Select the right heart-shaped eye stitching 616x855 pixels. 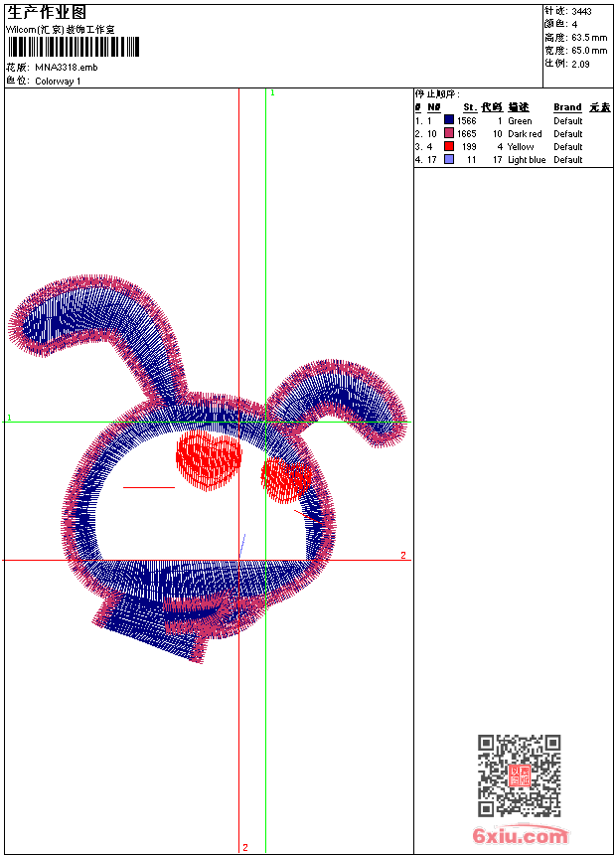[x=285, y=479]
